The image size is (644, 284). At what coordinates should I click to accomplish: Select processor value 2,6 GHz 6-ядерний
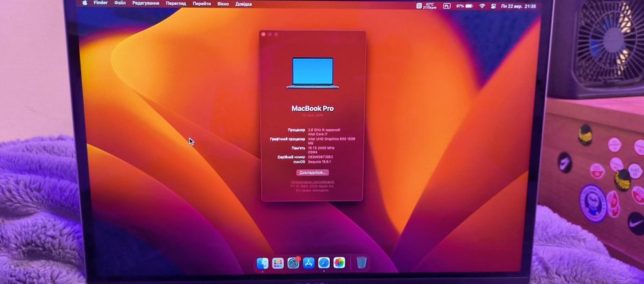pos(324,130)
